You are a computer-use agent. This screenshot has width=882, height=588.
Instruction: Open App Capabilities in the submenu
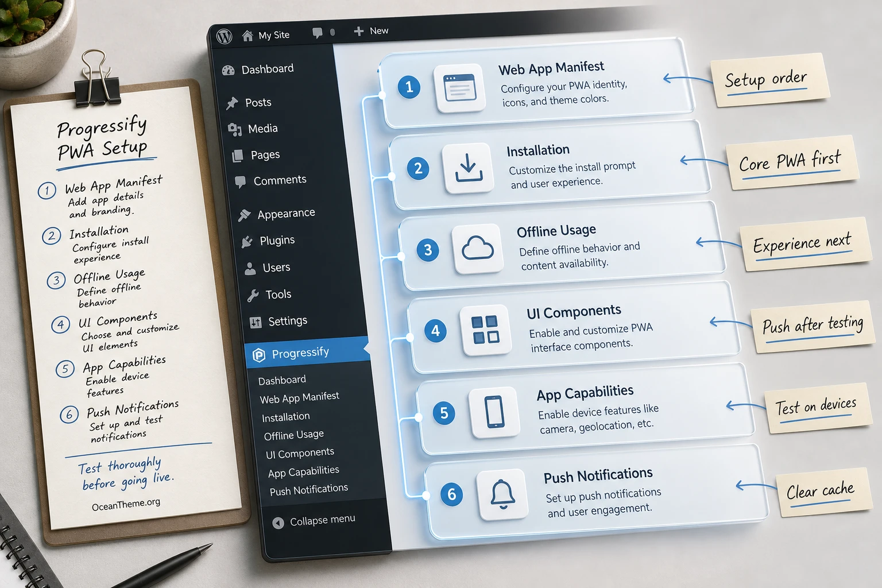coord(304,472)
